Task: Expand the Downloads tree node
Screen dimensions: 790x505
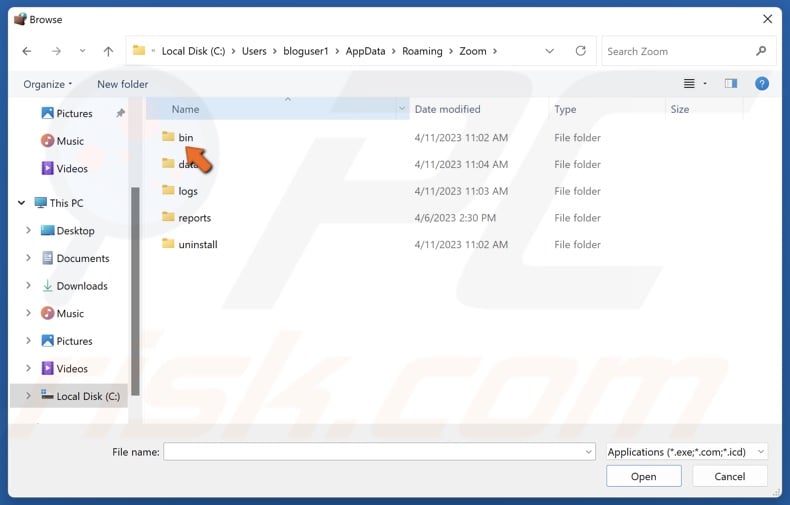Action: click(28, 285)
